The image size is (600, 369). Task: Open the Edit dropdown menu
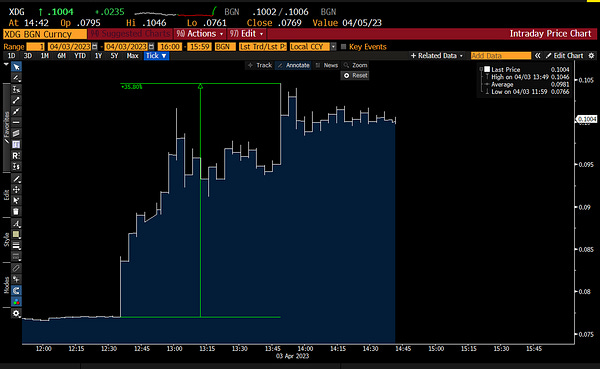pyautogui.click(x=246, y=34)
